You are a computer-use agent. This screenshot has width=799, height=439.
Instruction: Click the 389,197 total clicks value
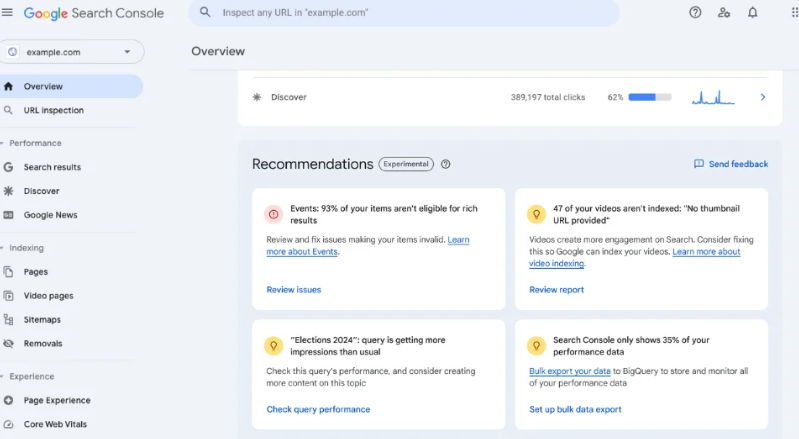[x=548, y=97]
